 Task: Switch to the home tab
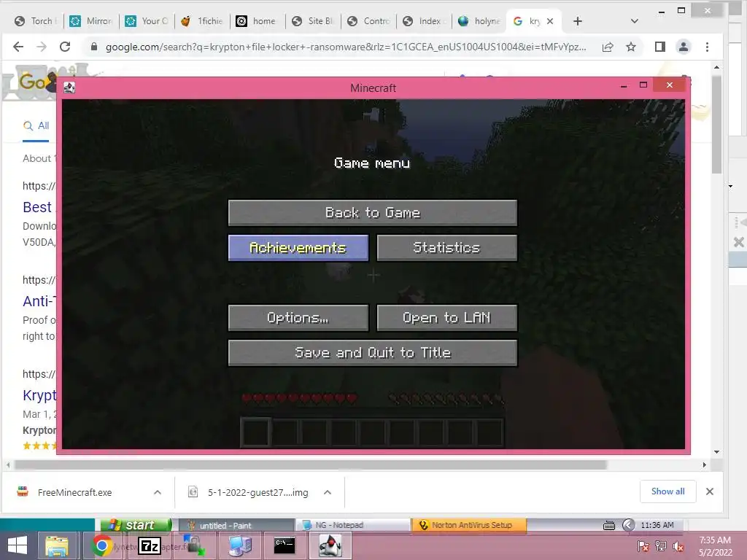258,21
